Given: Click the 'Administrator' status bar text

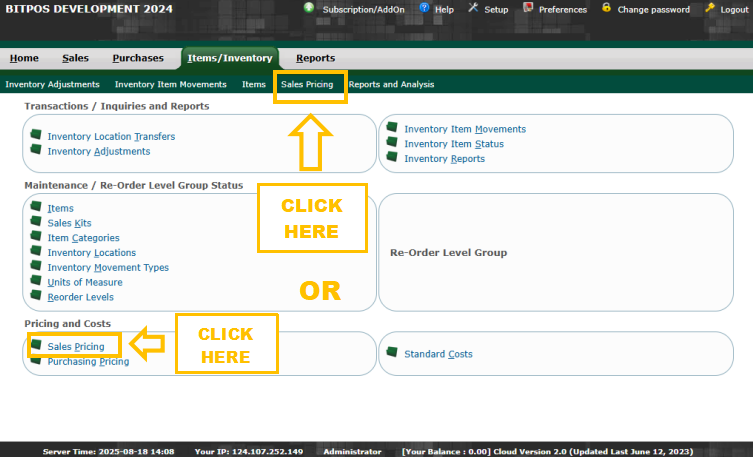Looking at the screenshot, I should click(x=352, y=452).
